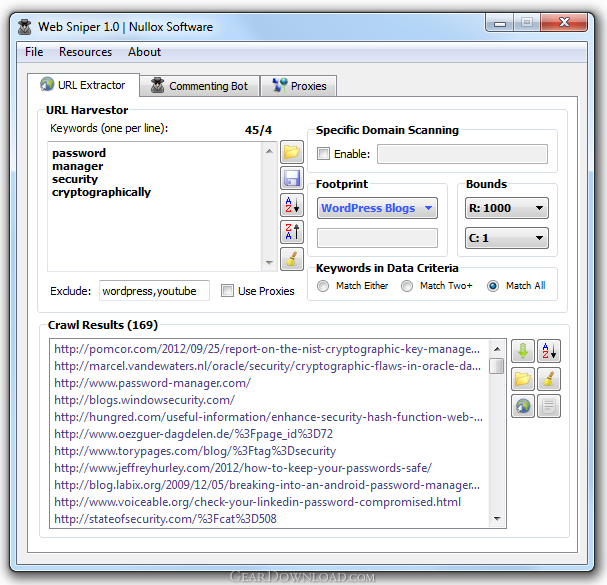607x585 pixels.
Task: Click keywords scrollbar down arrow
Action: tap(269, 263)
